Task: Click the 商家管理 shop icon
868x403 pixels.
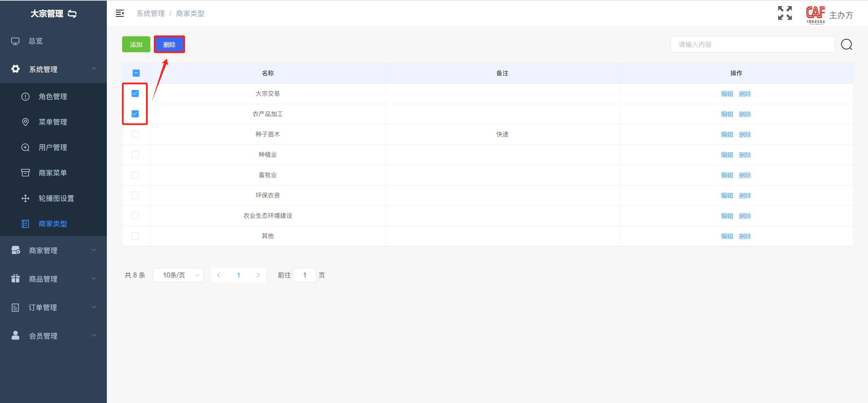Action: [16, 250]
